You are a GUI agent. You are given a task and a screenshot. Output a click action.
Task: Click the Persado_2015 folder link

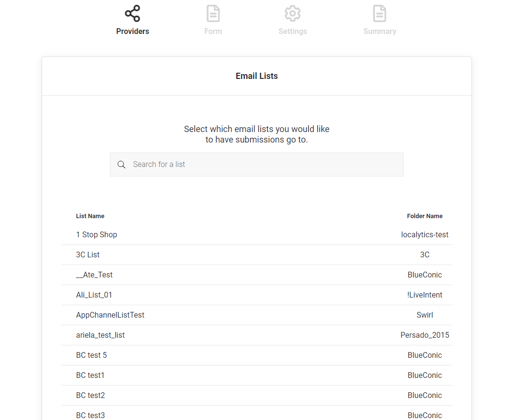(x=425, y=335)
